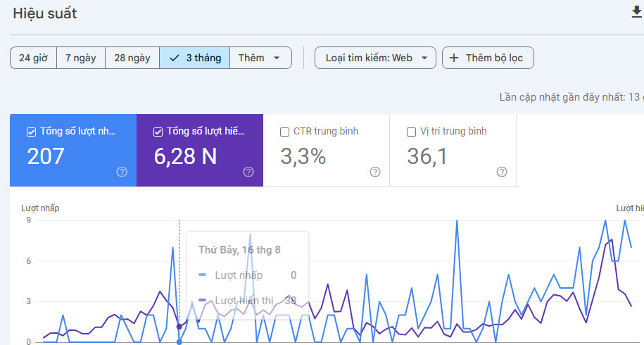Click the 36,1 average position value

[x=427, y=156]
